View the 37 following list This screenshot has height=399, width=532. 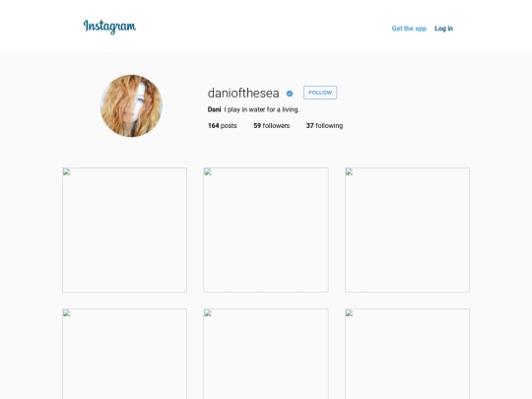(x=324, y=125)
